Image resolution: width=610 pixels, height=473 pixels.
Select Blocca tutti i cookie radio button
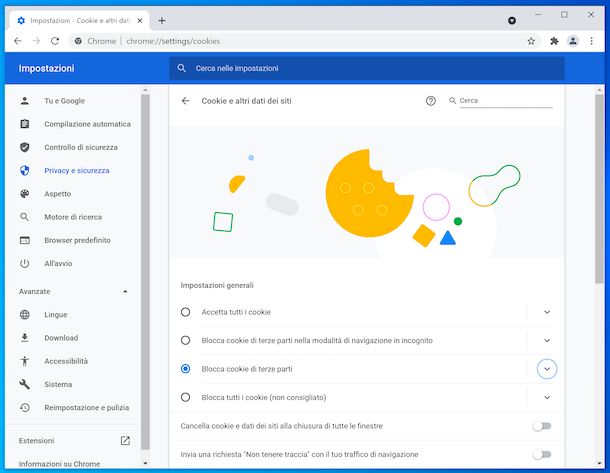pos(186,397)
